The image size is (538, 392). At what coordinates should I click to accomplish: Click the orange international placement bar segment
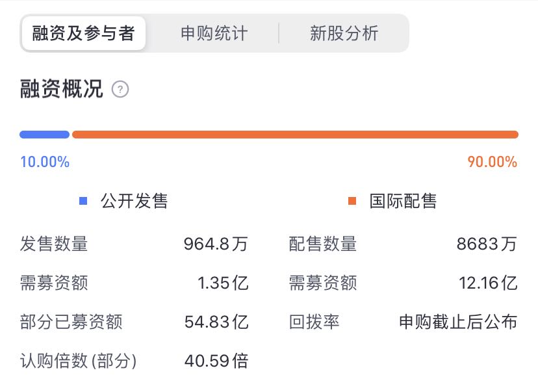click(x=295, y=135)
